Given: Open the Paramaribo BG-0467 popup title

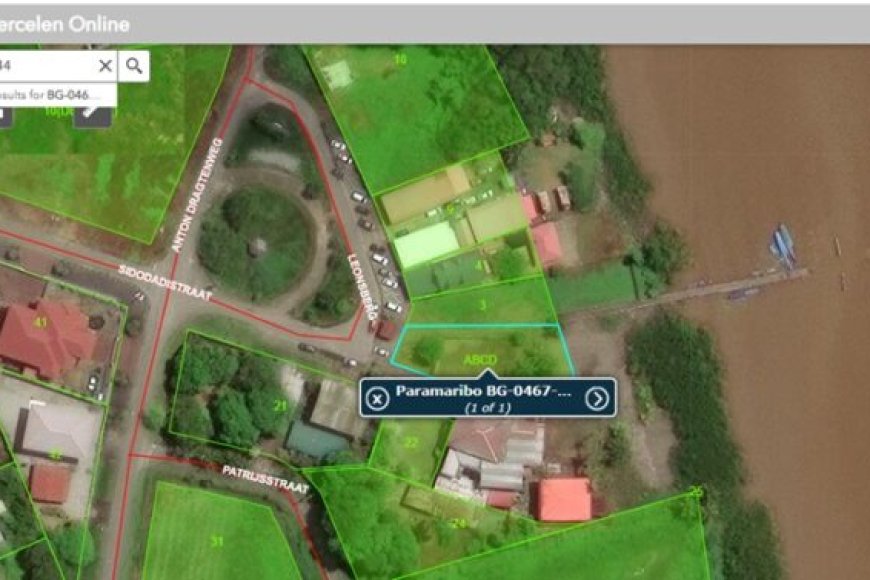Looking at the screenshot, I should (x=483, y=391).
